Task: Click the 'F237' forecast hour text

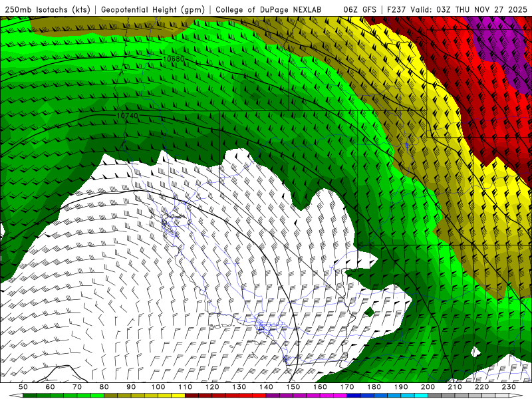Action: pos(396,10)
